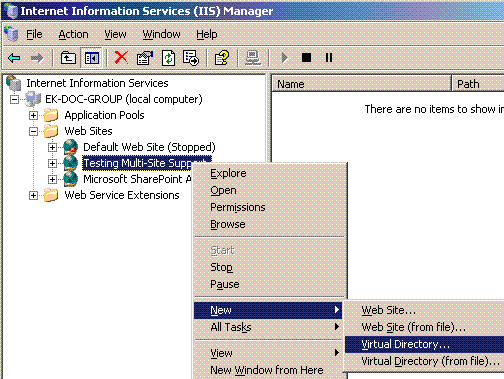
Task: Choose Stop from the context menu
Action: coord(268,267)
